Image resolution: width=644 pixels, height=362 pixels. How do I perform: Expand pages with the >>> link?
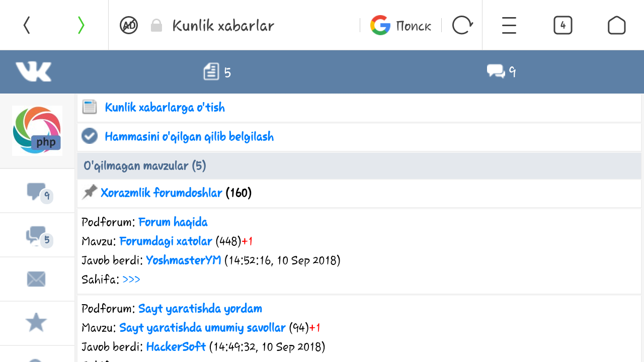[131, 279]
